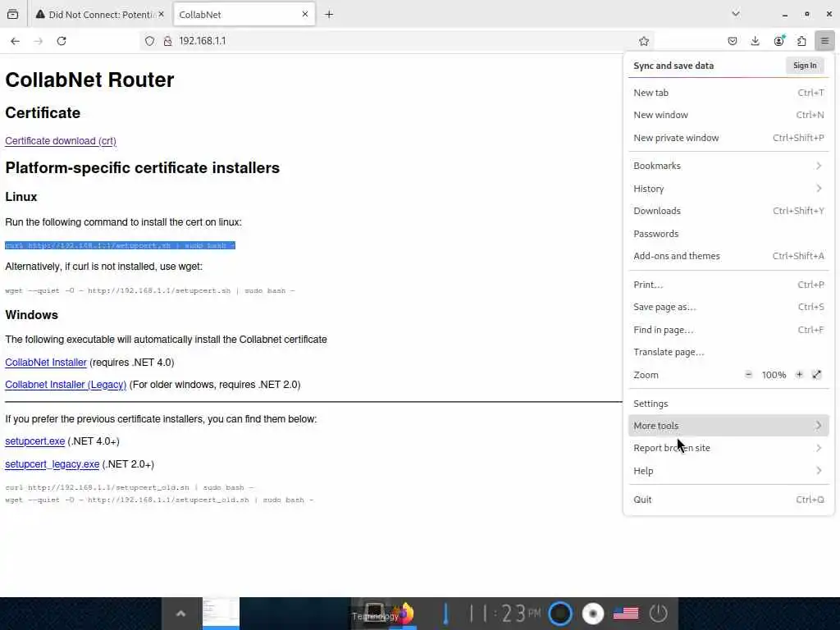Open the Firefox taskbar icon
The height and width of the screenshot is (630, 840).
click(x=404, y=614)
